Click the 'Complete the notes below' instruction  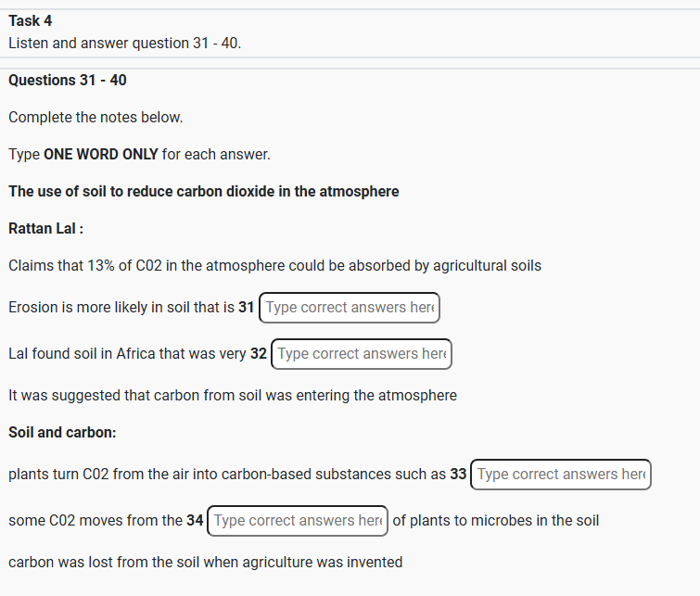95,118
